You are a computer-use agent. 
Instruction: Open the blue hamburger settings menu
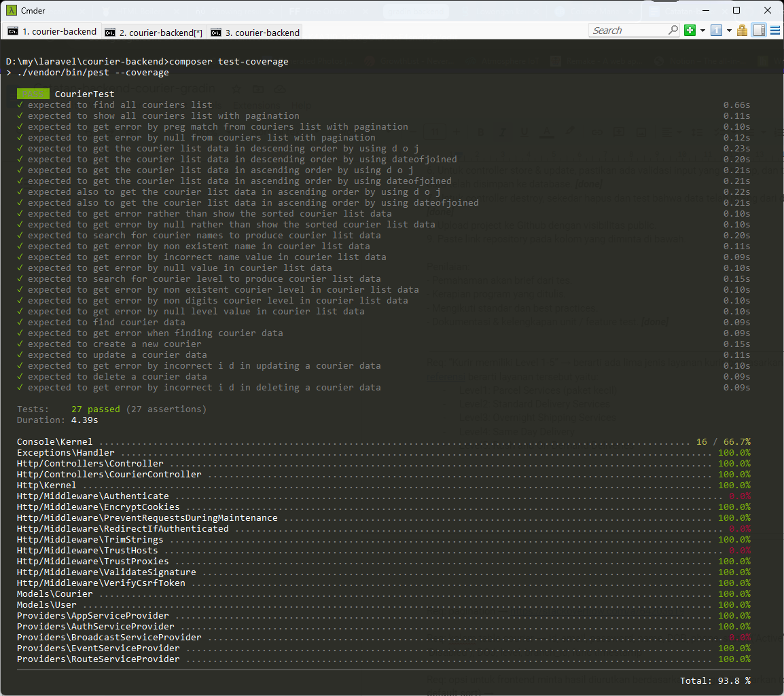point(774,31)
